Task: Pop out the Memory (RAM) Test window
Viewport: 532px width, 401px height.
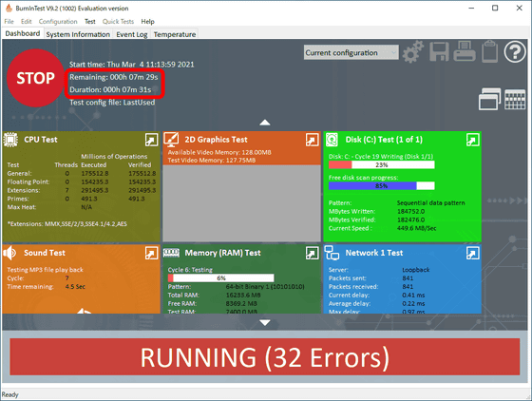Action: [x=312, y=253]
